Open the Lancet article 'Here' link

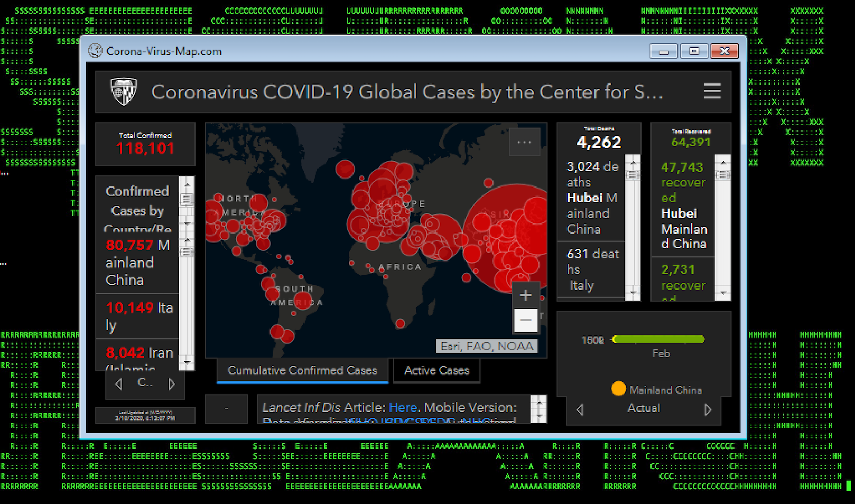(403, 407)
